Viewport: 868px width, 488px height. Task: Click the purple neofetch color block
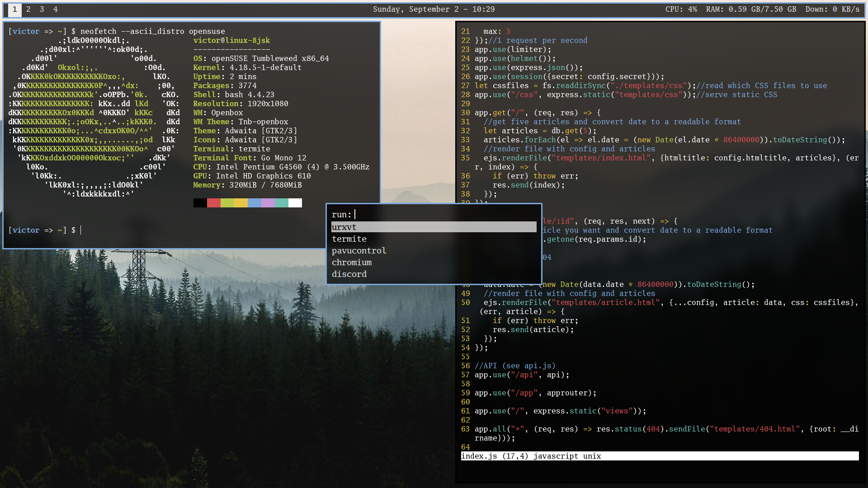268,203
